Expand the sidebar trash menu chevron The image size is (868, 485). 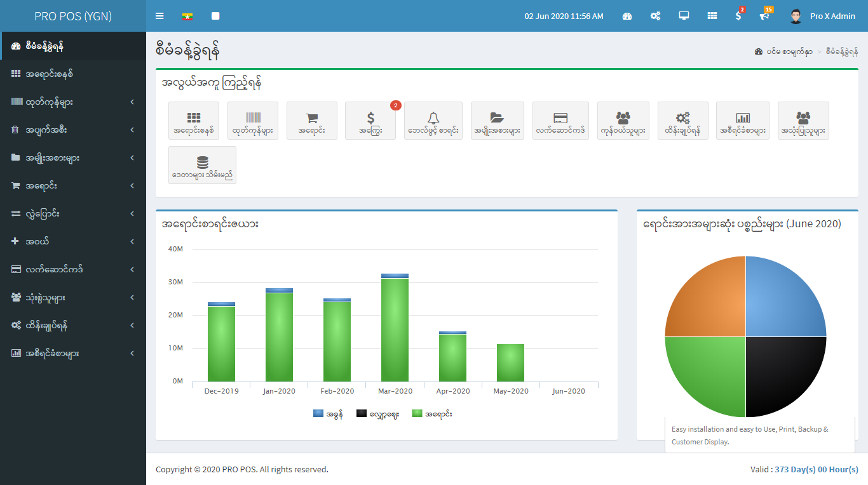tap(132, 130)
